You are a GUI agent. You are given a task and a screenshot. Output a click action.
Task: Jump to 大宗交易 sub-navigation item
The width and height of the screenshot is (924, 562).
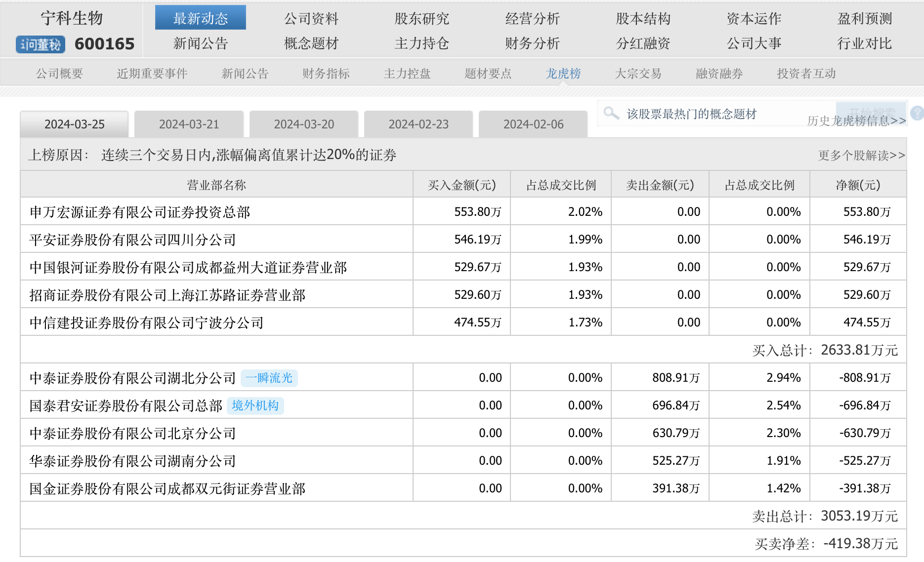coord(638,74)
